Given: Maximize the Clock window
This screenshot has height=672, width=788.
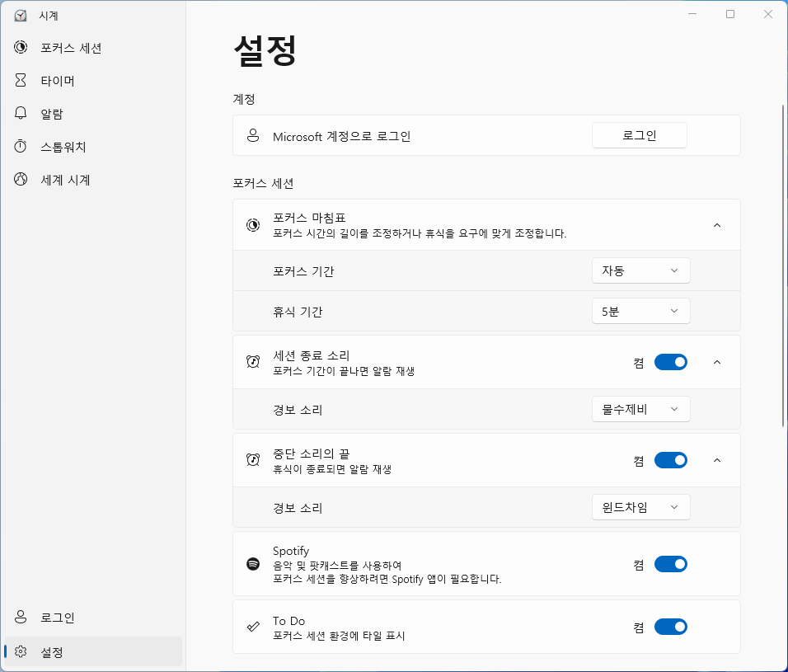Looking at the screenshot, I should coord(730,14).
